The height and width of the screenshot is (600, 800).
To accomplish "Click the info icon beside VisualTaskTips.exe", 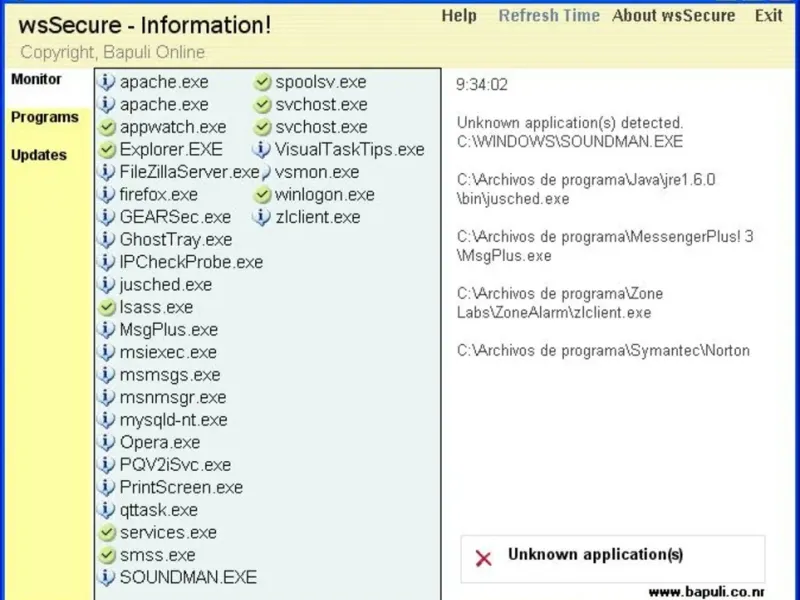I will coord(262,150).
